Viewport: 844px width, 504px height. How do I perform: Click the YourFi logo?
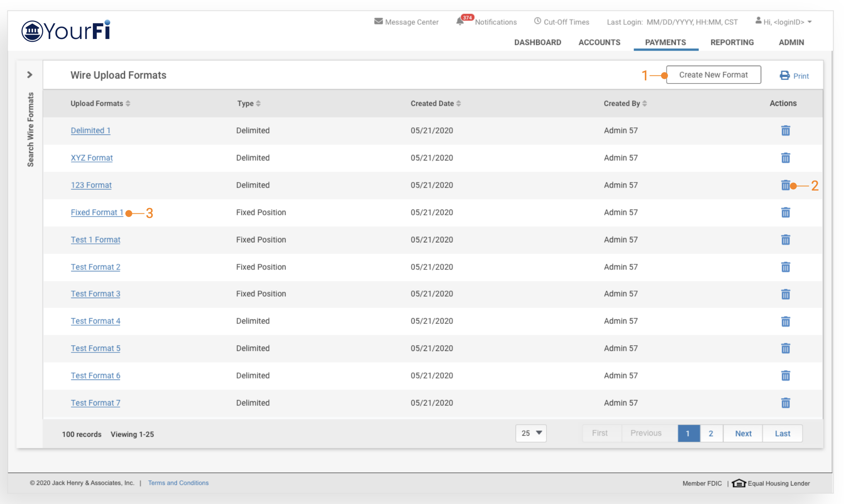[x=66, y=31]
